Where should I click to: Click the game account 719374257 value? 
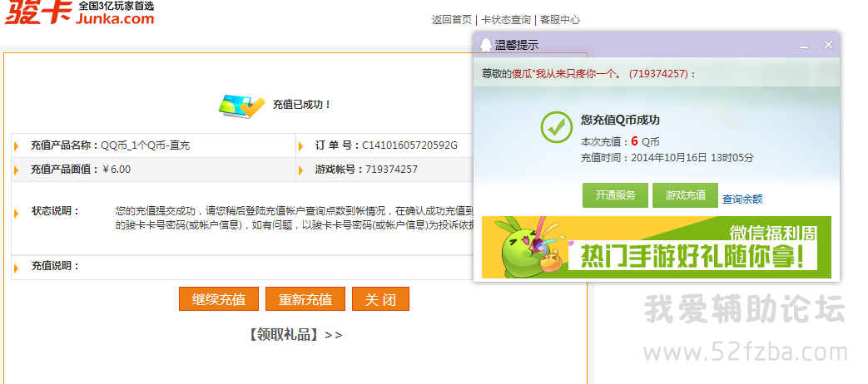point(391,170)
